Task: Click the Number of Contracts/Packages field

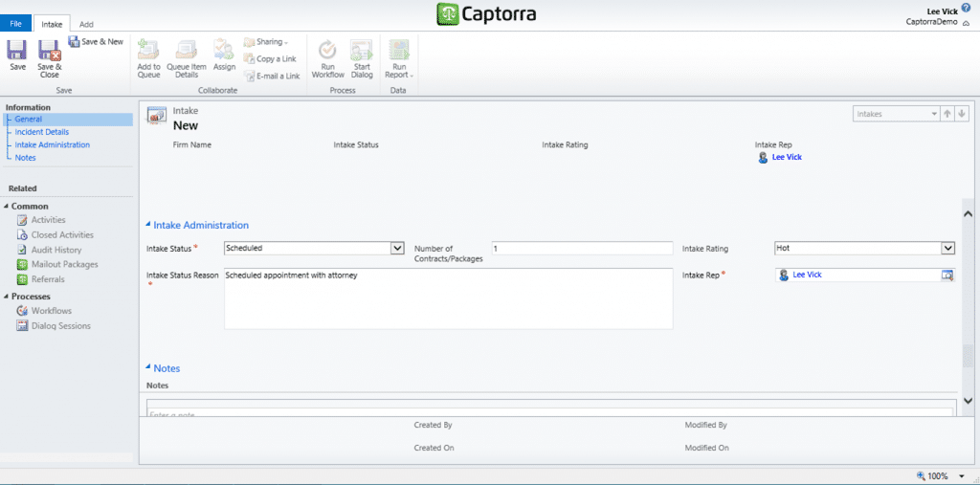Action: click(582, 248)
